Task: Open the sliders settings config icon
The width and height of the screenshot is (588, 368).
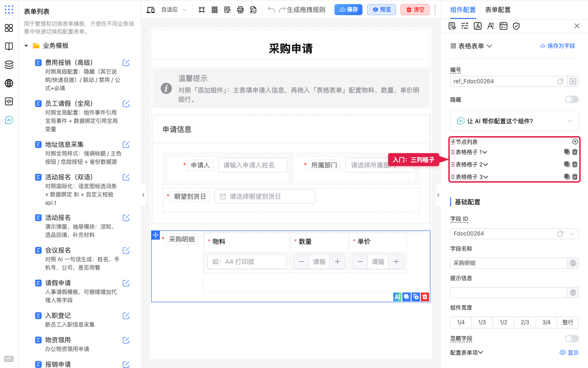Action: tap(465, 26)
